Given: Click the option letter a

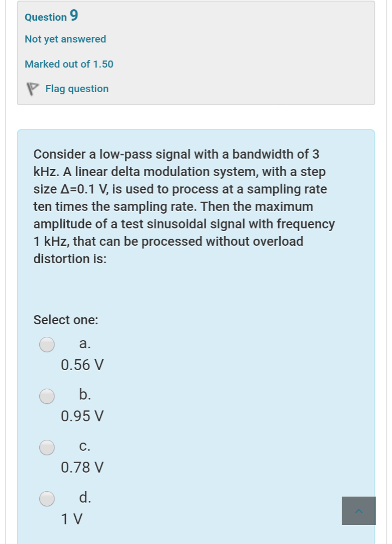Looking at the screenshot, I should (x=84, y=343).
